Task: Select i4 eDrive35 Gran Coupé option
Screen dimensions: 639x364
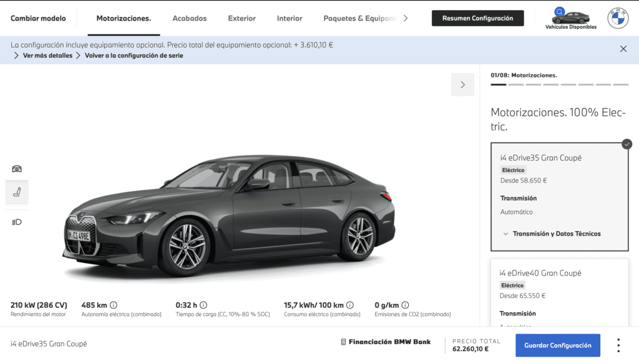Action: (x=560, y=197)
